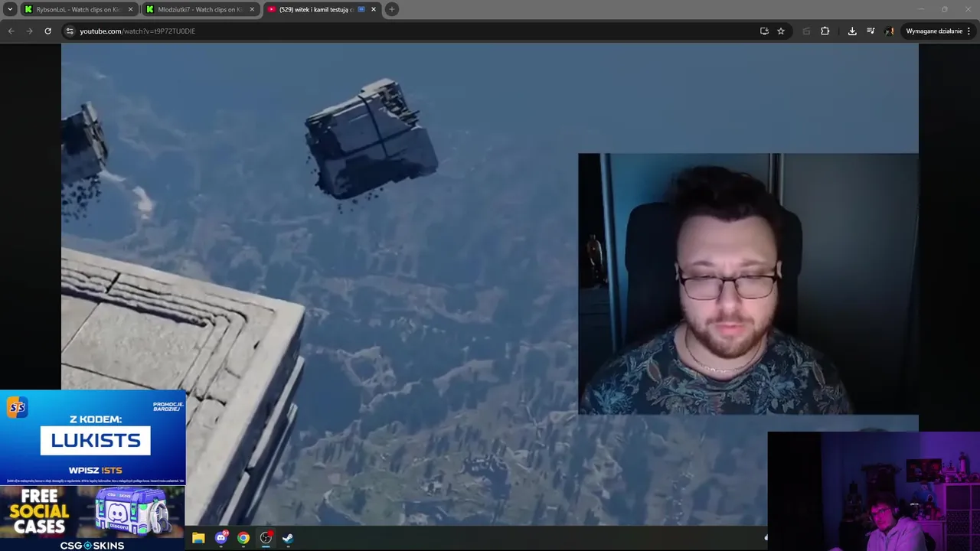Click the youtube.com URL address field
The image size is (980, 551).
click(413, 31)
